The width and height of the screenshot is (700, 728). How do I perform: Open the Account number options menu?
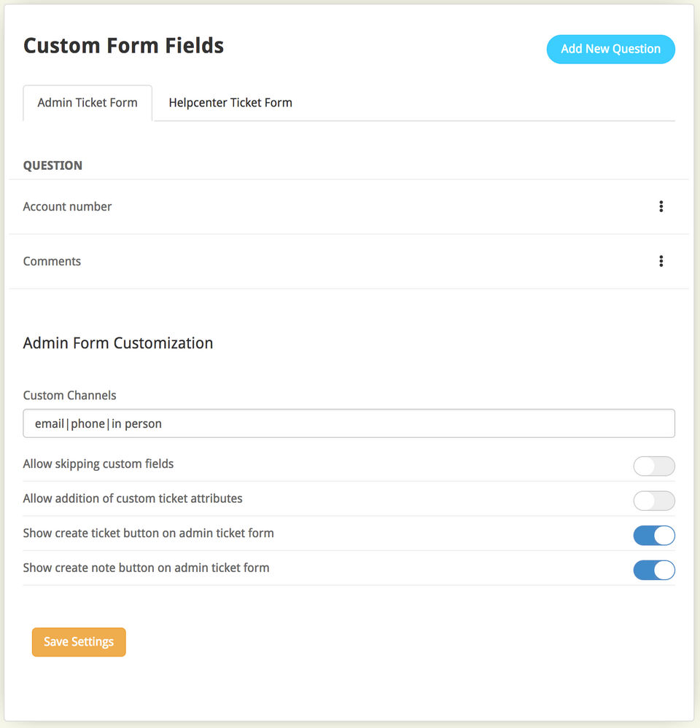[661, 207]
